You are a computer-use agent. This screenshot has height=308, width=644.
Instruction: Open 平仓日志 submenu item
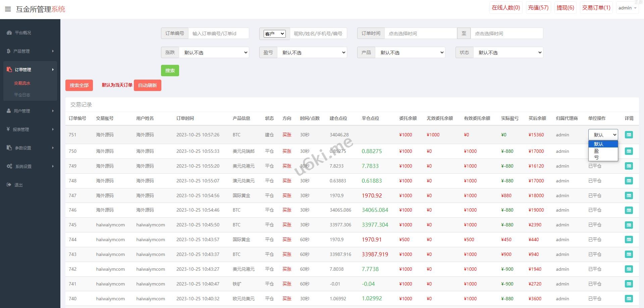[22, 95]
